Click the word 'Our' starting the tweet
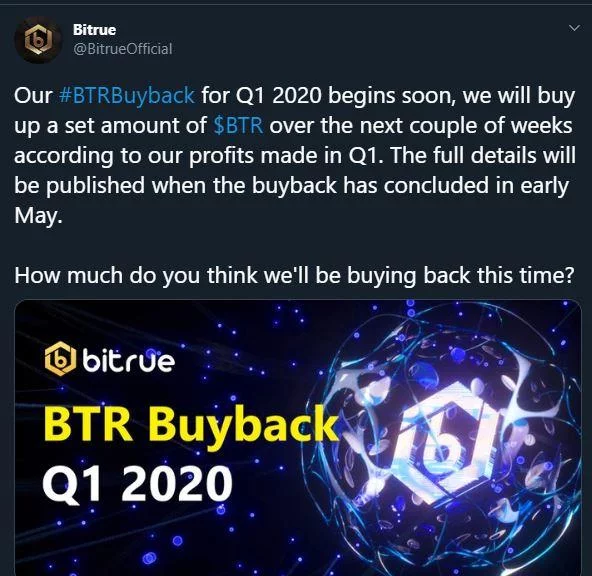Image resolution: width=592 pixels, height=576 pixels. point(33,95)
